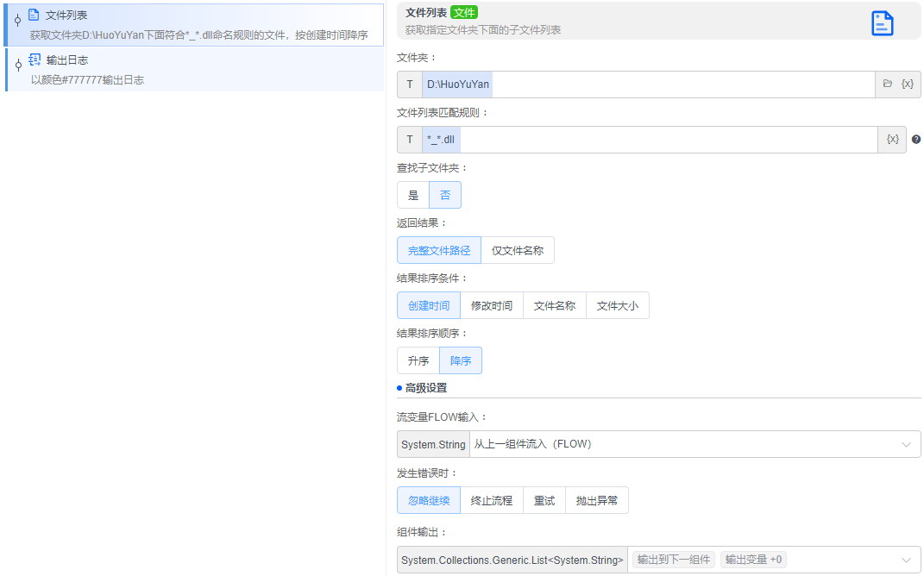Click the T type icon in 匹配规则 field
Screen dimensions: 924x576
[x=409, y=139]
